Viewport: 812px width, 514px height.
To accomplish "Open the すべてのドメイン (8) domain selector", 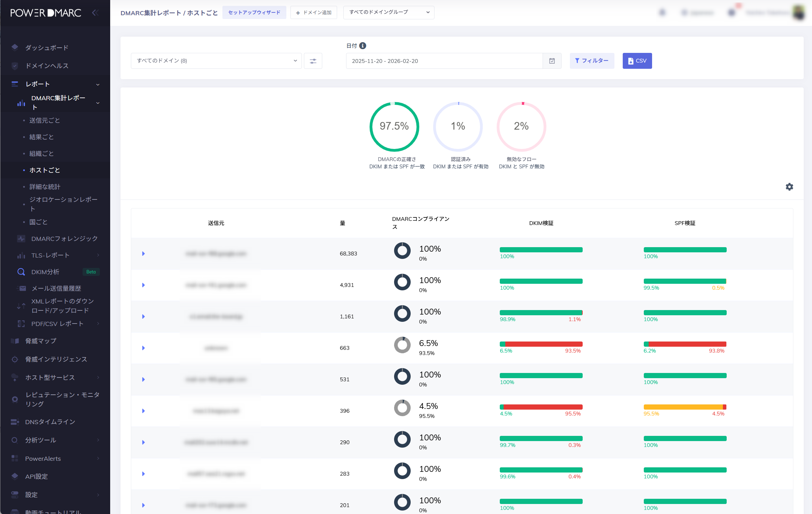I will (216, 60).
